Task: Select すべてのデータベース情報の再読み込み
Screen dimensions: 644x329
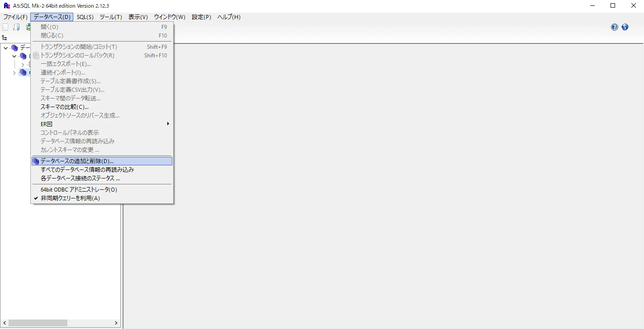Action: (102, 169)
